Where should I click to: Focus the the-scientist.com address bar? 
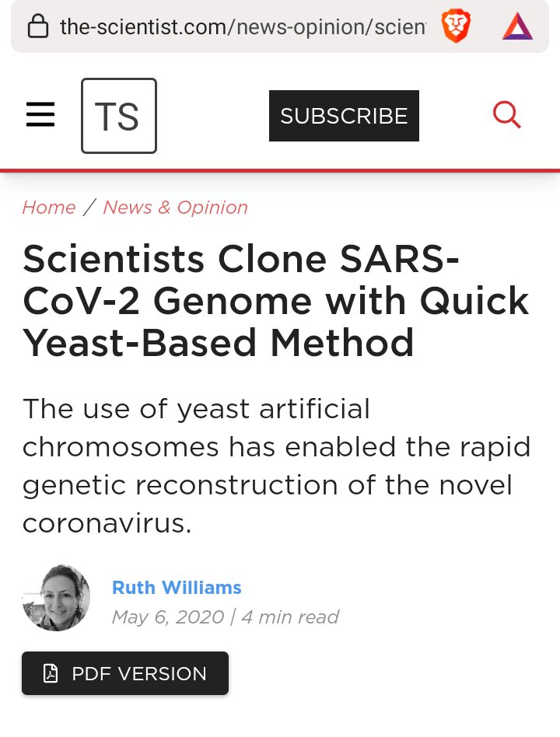tap(241, 27)
